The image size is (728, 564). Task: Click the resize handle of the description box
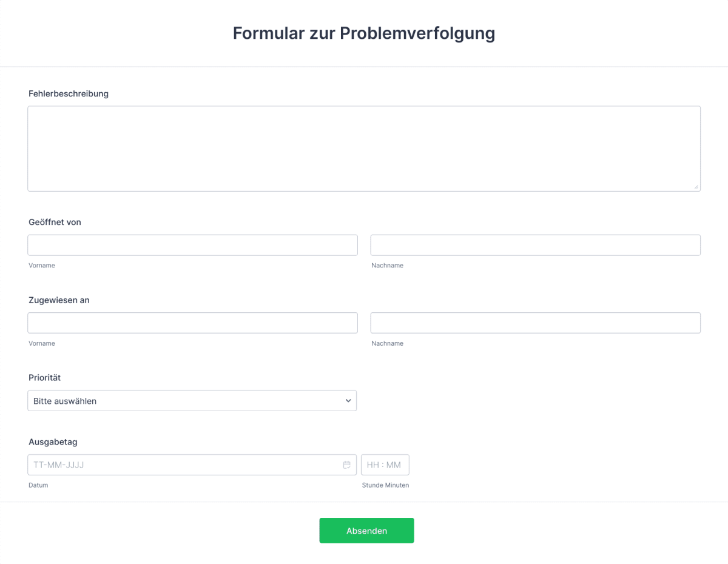696,187
